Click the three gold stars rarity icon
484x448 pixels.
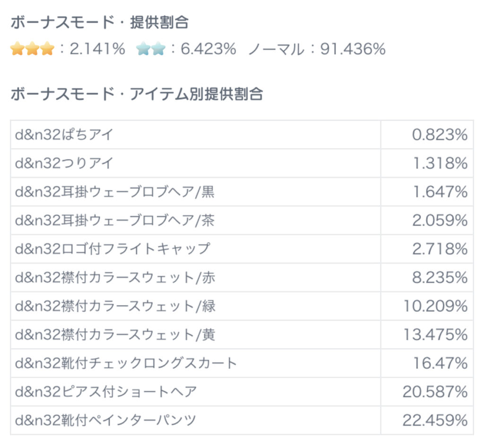[x=32, y=49]
